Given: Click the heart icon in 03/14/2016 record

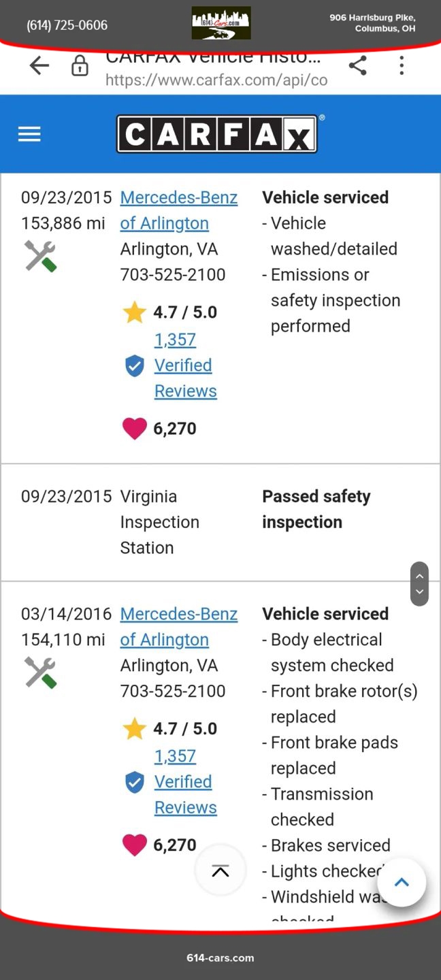Looking at the screenshot, I should 134,845.
